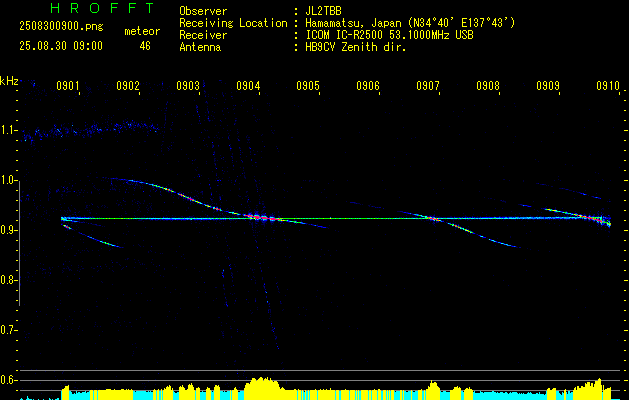
Task: Click the ICOM IC-R2500 53.1000MHz USB text
Action: 389,35
